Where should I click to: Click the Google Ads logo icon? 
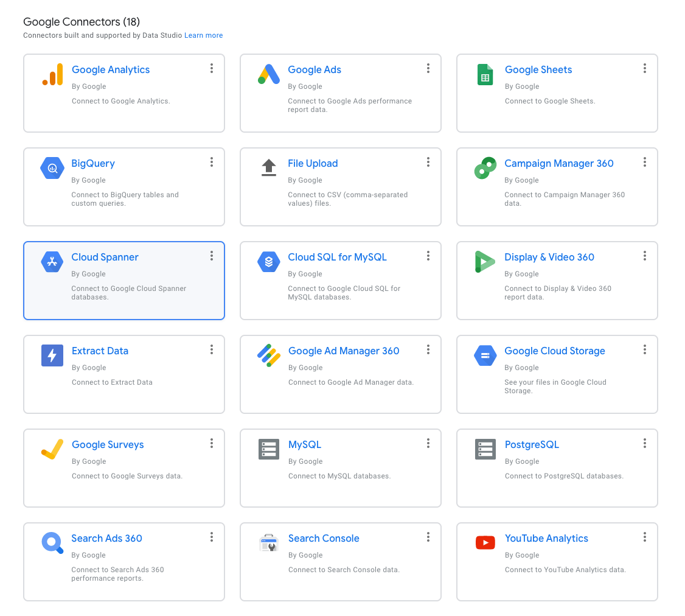point(269,74)
